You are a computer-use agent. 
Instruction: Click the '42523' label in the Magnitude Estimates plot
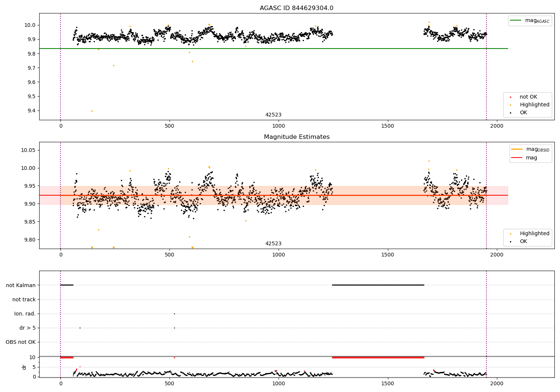pyautogui.click(x=273, y=244)
